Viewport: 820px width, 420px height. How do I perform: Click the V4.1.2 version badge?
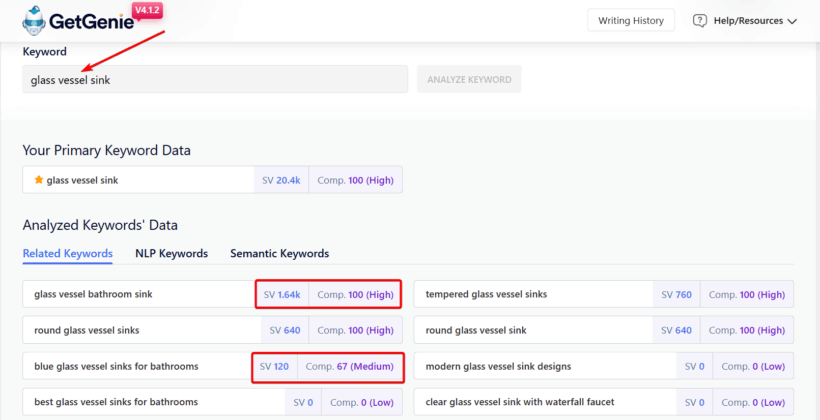(x=147, y=10)
